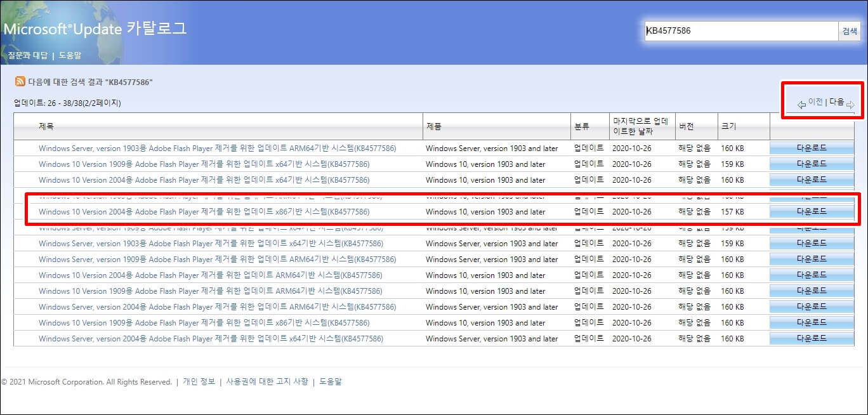Download Windows Server version 1909 ARM64 update

point(812,259)
